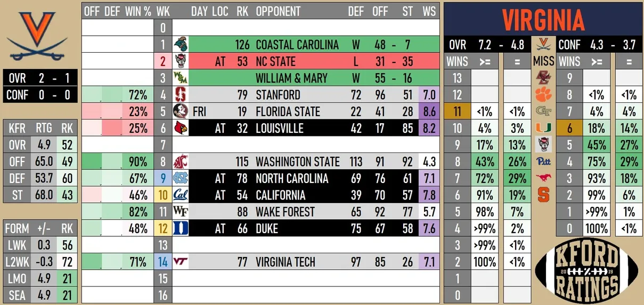Screen dimensions: 644x305
Task: Click the Cal Bears logo
Action: (x=181, y=195)
